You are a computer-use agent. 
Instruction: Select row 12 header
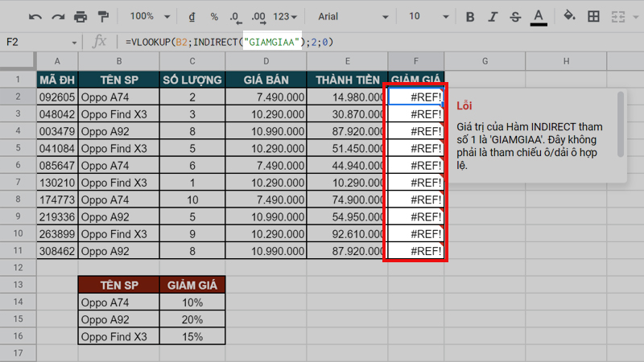click(18, 268)
